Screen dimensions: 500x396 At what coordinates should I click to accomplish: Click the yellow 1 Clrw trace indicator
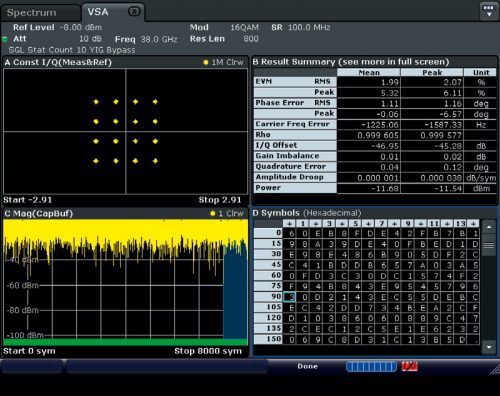(x=227, y=213)
